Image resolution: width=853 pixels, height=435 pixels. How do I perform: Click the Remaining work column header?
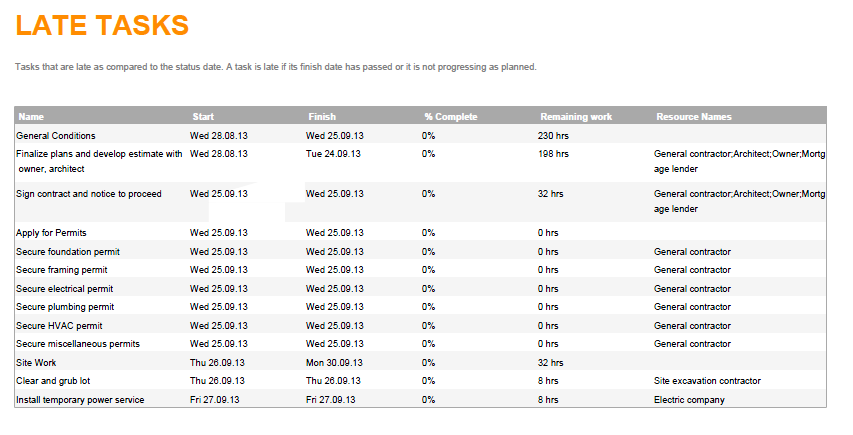click(576, 117)
